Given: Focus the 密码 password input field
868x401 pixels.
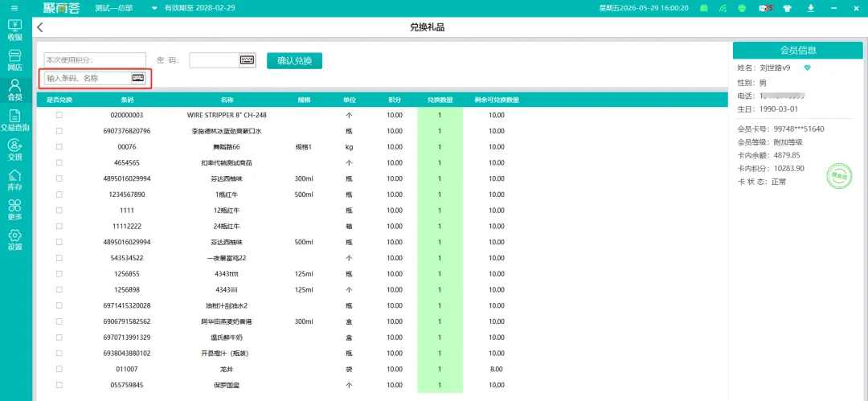Looking at the screenshot, I should pyautogui.click(x=215, y=59).
